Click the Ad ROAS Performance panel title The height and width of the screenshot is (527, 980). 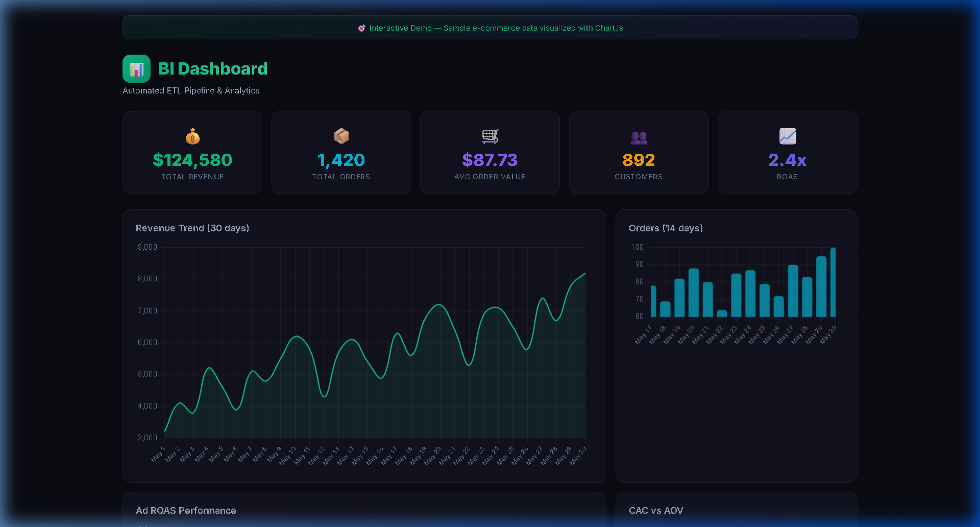click(186, 511)
